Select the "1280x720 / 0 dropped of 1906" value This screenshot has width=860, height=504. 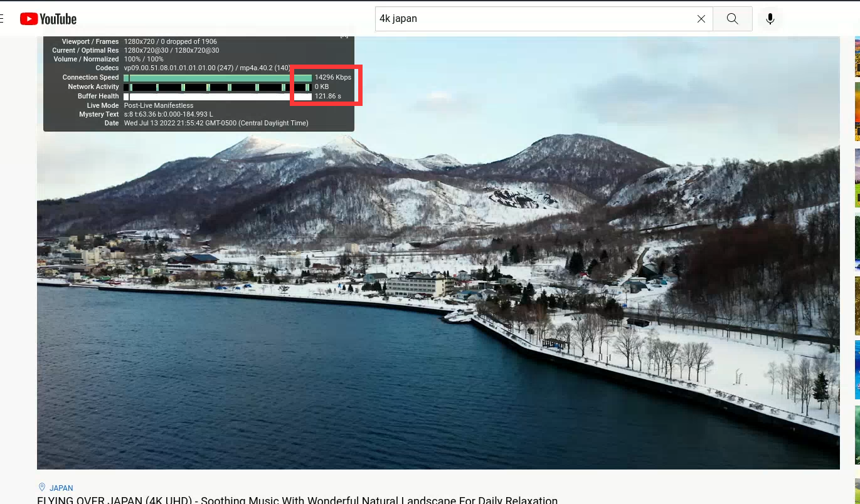(171, 41)
